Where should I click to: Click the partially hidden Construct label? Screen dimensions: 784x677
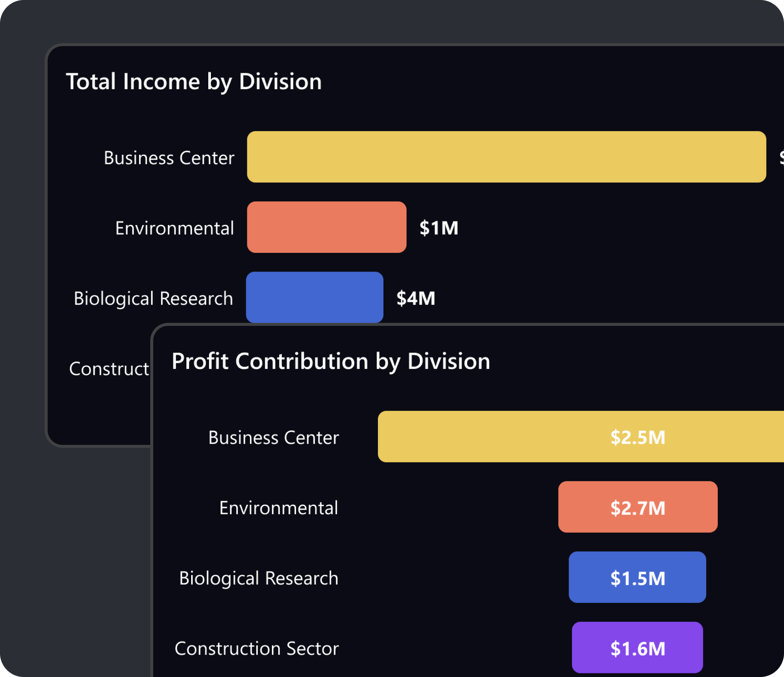point(109,369)
